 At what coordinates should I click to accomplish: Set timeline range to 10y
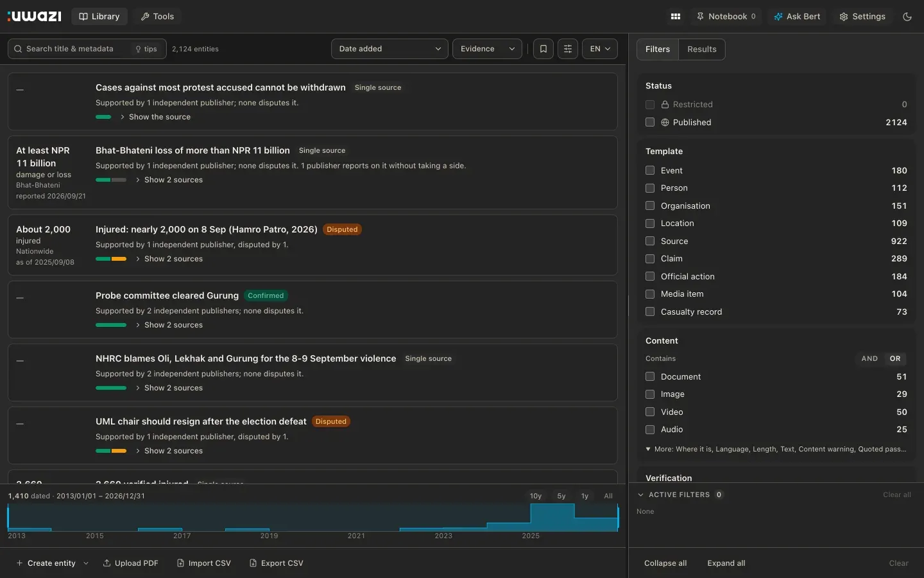tap(536, 496)
